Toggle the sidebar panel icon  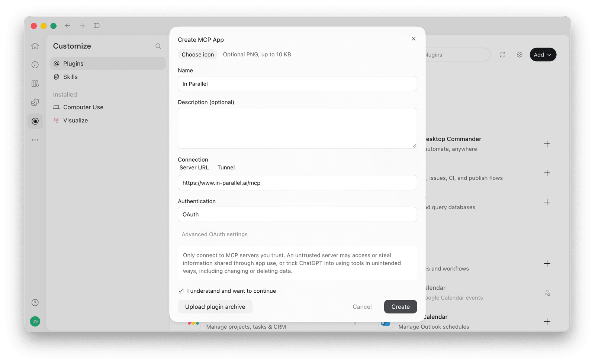point(97,26)
